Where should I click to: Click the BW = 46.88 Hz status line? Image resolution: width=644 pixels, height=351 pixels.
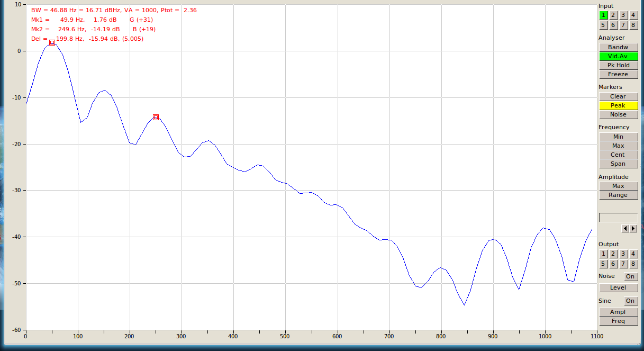tap(114, 10)
